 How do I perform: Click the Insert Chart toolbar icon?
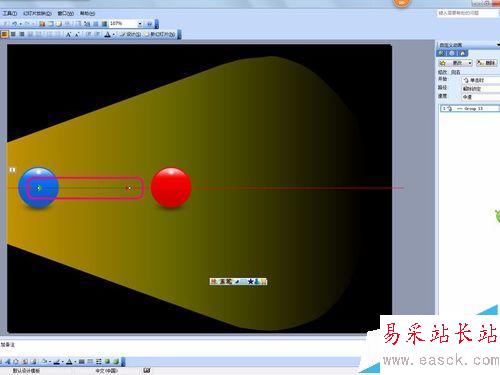42,24
